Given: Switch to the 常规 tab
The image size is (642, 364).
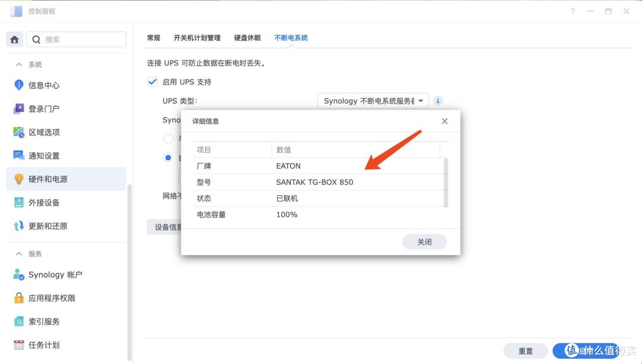Looking at the screenshot, I should pyautogui.click(x=153, y=37).
